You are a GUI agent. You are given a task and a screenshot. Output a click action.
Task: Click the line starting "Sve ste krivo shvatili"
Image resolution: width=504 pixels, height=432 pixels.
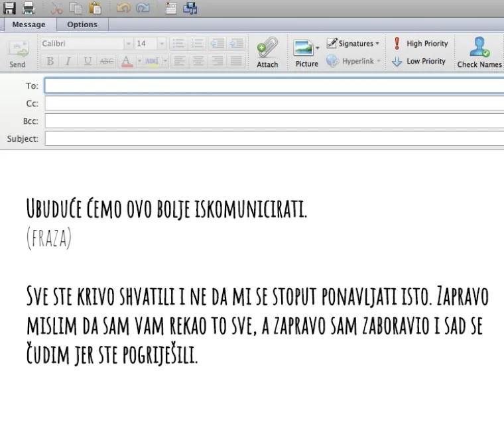tap(257, 296)
